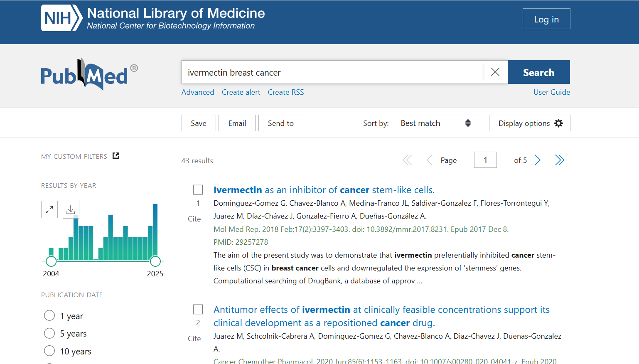Click the 2004 start-year slider handle

point(51,261)
